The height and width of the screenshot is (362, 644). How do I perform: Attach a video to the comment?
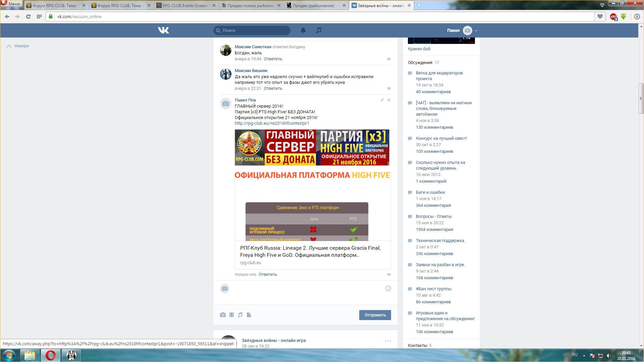(231, 315)
